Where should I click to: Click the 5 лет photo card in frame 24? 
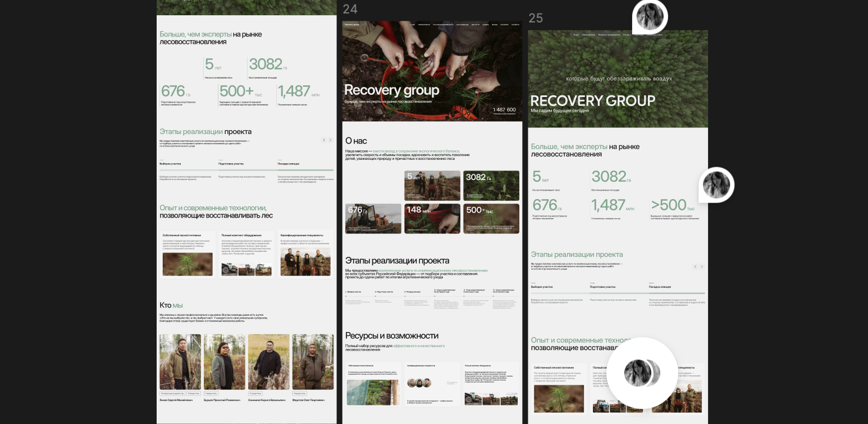(432, 186)
